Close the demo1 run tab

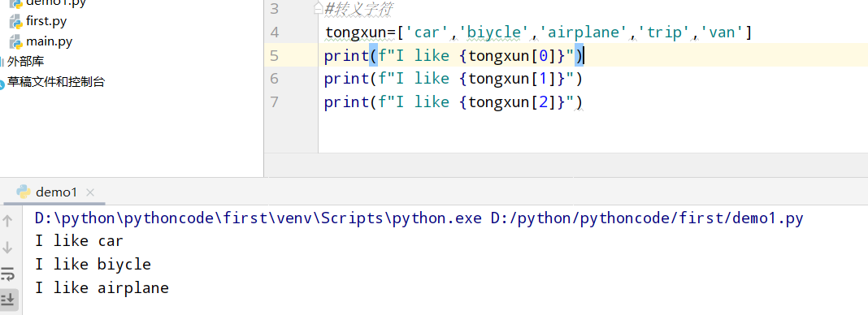(x=90, y=192)
